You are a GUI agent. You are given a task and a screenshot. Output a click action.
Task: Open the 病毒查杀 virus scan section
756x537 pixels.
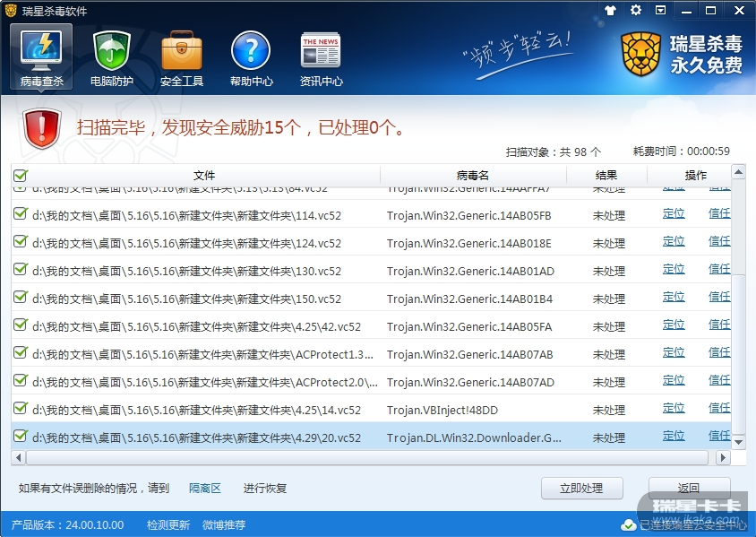tap(41, 57)
